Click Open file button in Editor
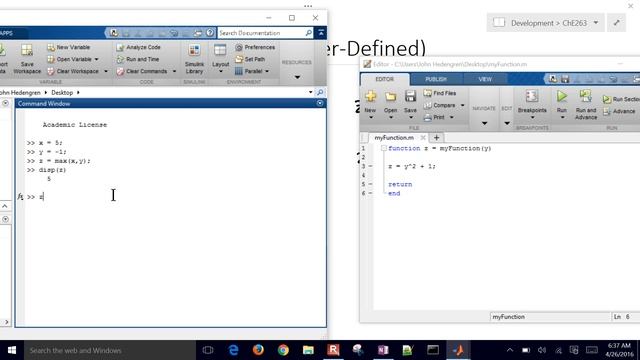 pyautogui.click(x=390, y=104)
